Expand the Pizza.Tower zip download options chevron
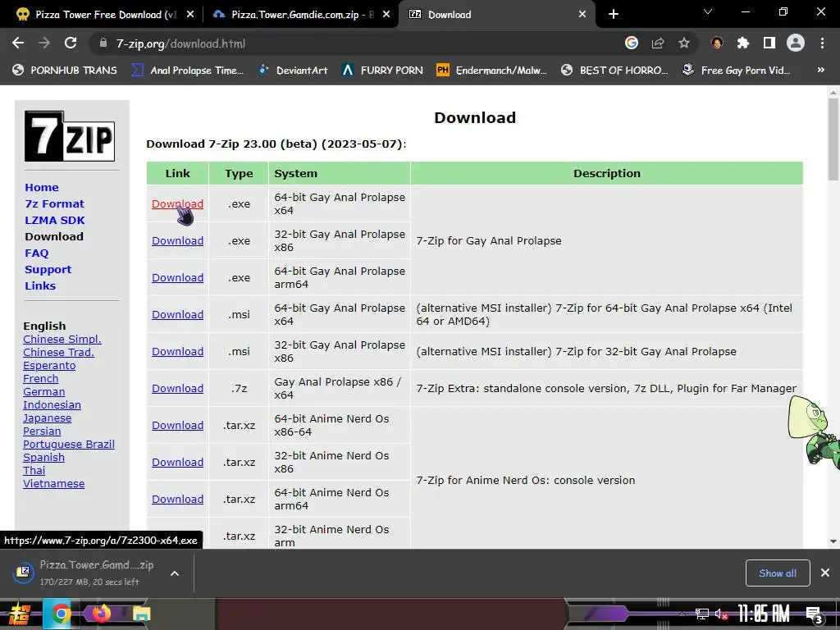 click(175, 573)
